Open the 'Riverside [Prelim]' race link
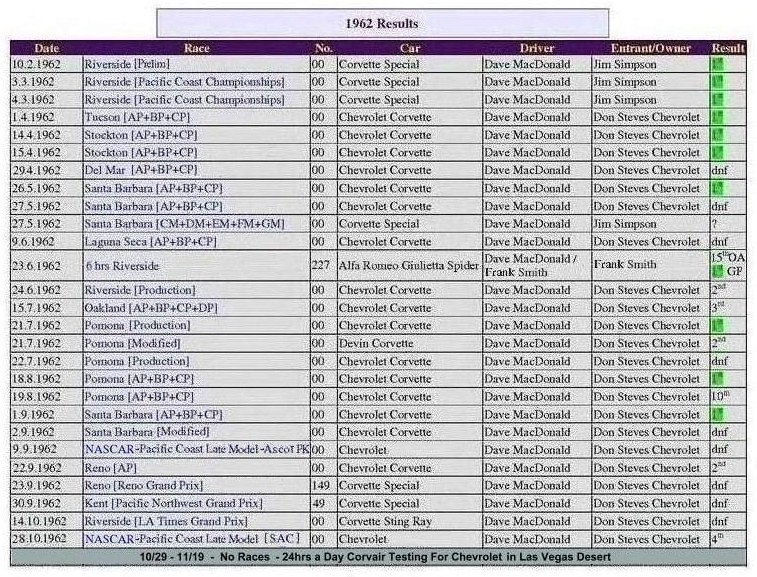The height and width of the screenshot is (577, 757). (x=127, y=64)
